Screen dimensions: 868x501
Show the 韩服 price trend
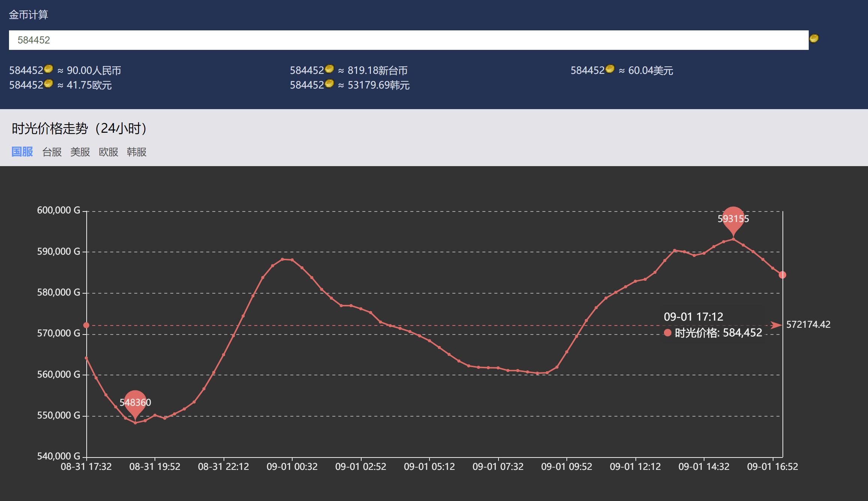tap(137, 152)
